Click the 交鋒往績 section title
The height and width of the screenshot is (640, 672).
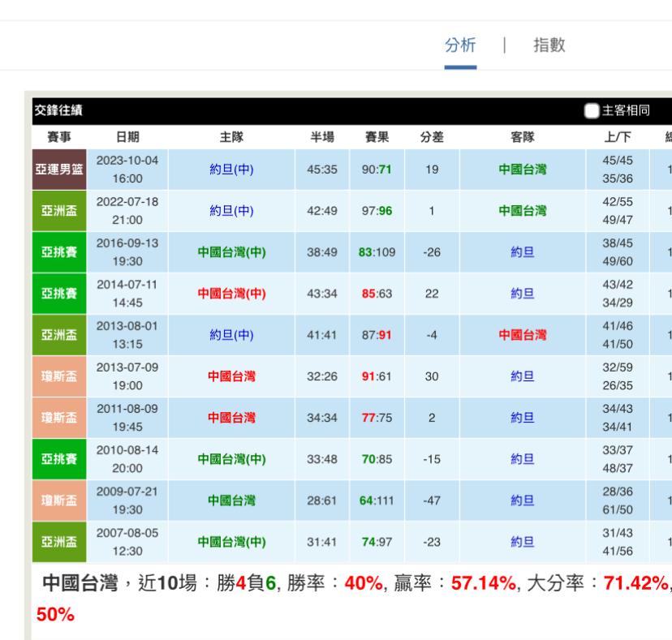point(58,110)
